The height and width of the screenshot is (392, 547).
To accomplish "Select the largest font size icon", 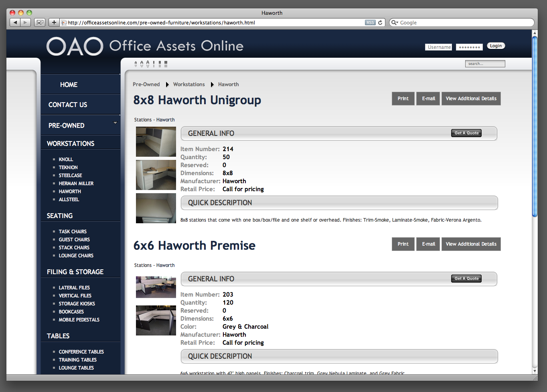I will click(148, 63).
